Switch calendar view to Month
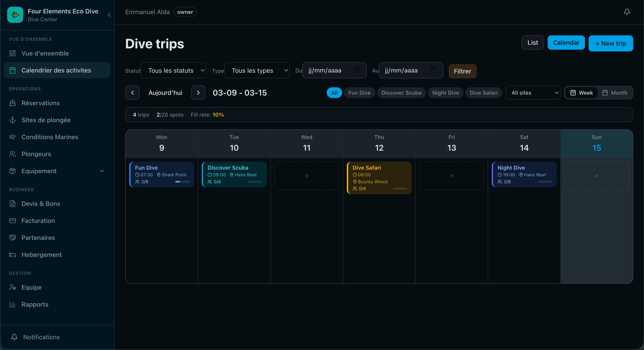 (x=616, y=93)
